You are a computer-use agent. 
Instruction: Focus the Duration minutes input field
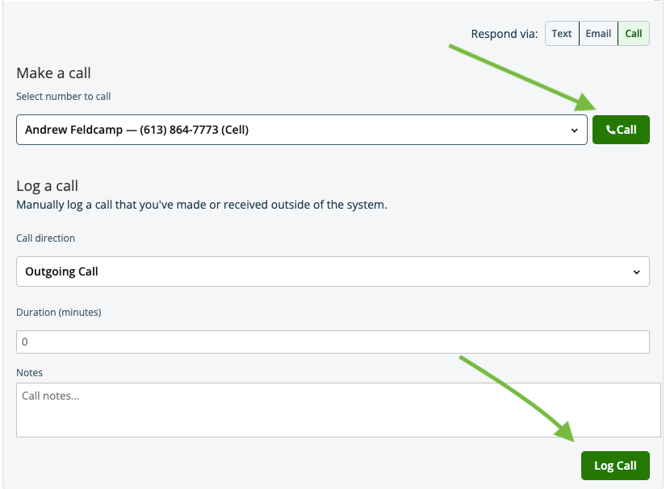(x=333, y=342)
